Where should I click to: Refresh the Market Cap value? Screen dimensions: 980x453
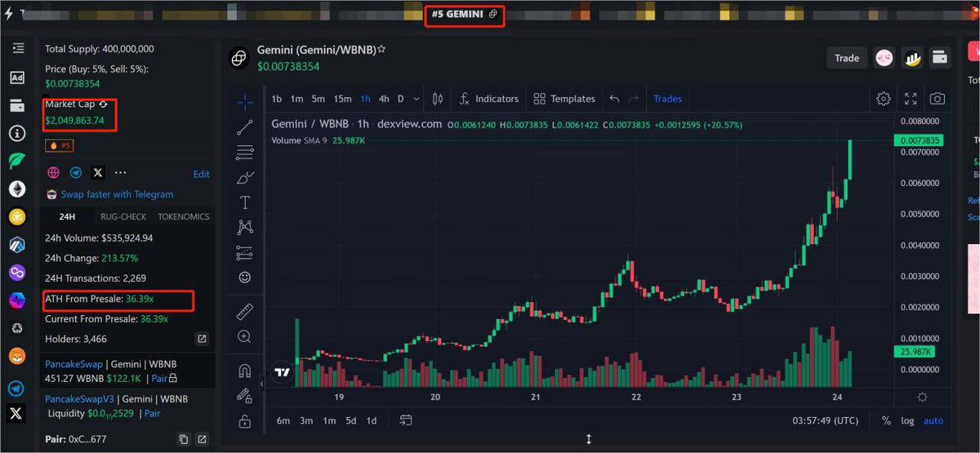103,104
